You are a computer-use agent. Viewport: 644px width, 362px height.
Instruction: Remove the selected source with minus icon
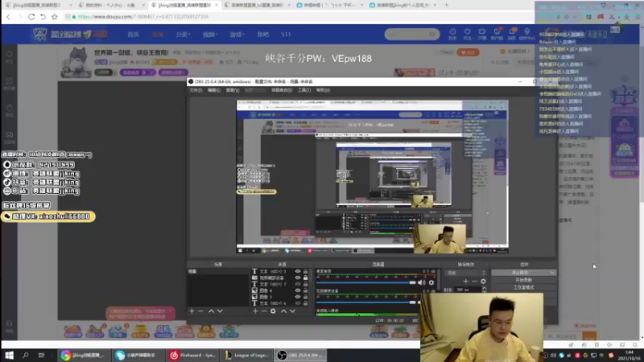(x=264, y=311)
